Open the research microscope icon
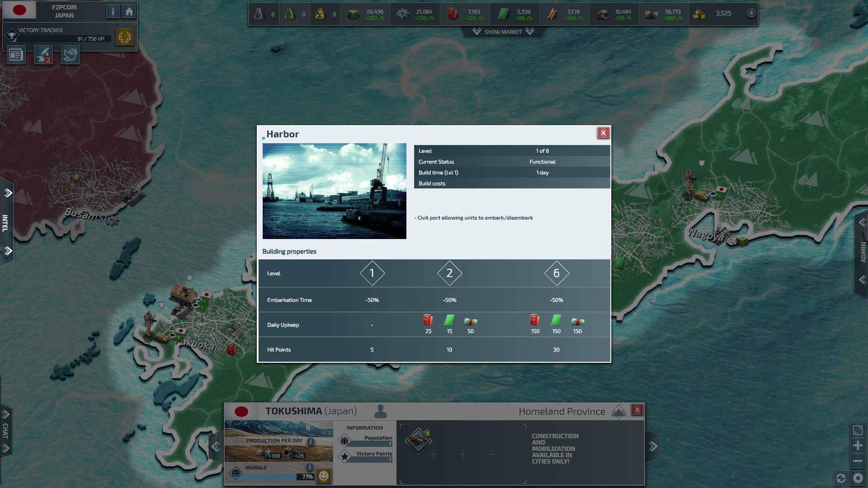Image resolution: width=868 pixels, height=488 pixels. coord(43,55)
